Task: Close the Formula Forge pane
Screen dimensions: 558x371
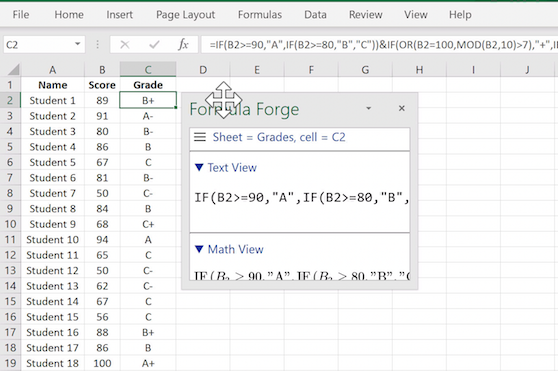Action: (x=401, y=108)
